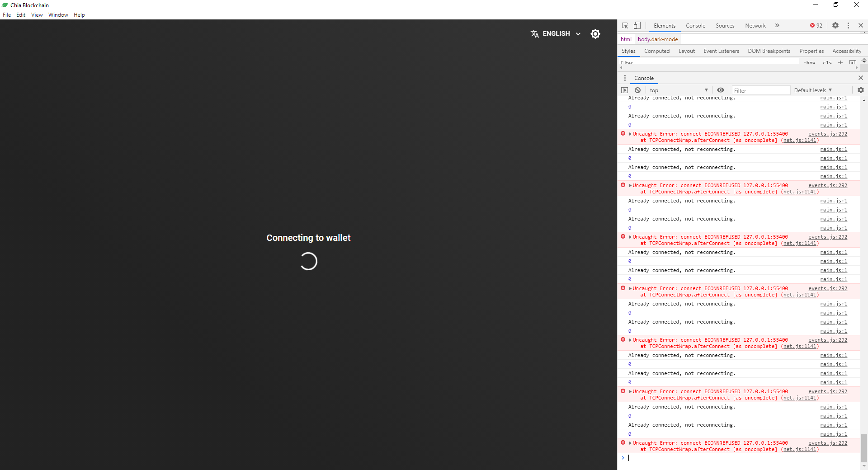Click the error count badge showing 92
Image resolution: width=868 pixels, height=470 pixels.
pyautogui.click(x=816, y=26)
